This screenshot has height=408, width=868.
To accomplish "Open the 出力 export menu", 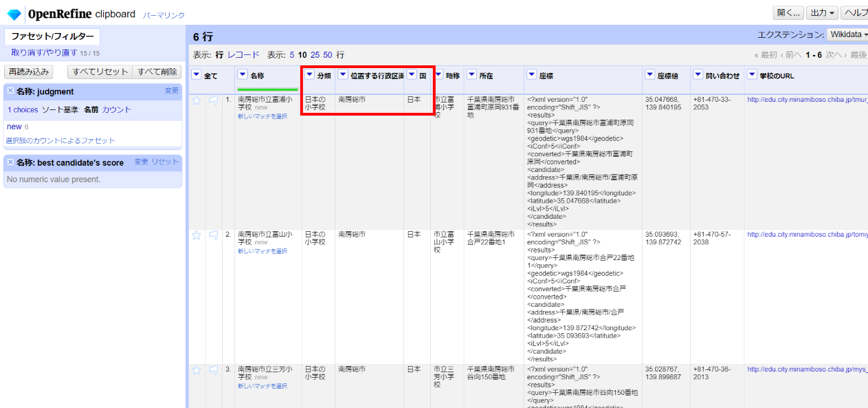I will 822,12.
